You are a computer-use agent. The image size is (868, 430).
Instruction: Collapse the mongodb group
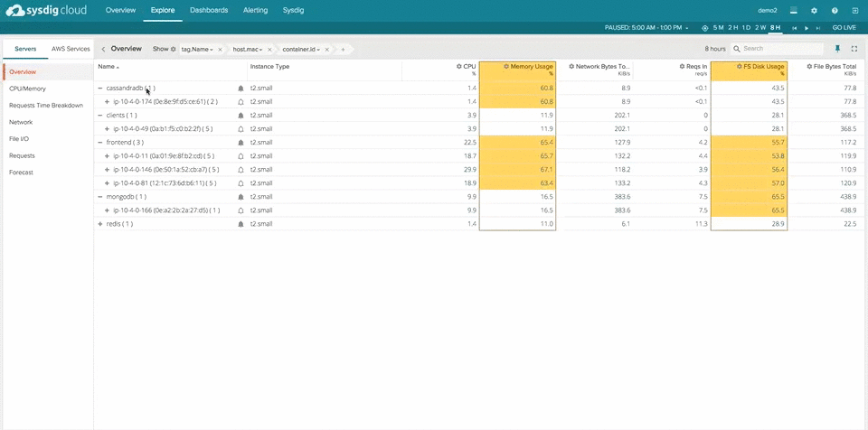coord(100,196)
